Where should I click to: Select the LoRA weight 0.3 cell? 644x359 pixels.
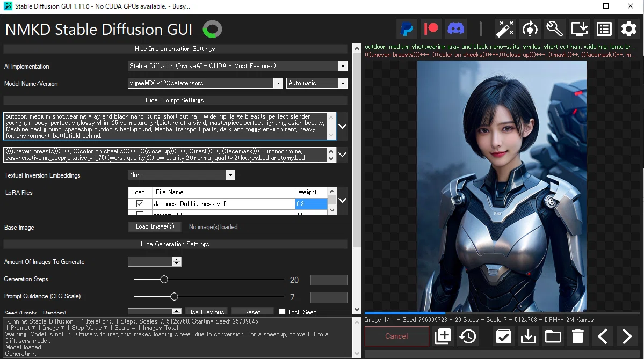tap(311, 203)
